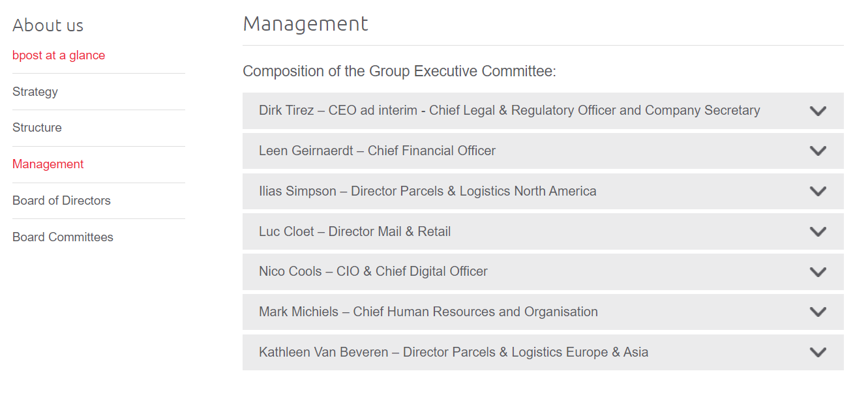The height and width of the screenshot is (399, 868).
Task: Open Ilias Simpson Director Parcels accordion
Action: point(427,192)
